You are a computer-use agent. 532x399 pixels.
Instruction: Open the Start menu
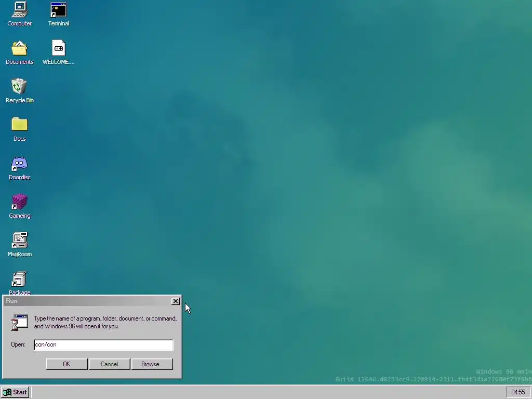15,392
